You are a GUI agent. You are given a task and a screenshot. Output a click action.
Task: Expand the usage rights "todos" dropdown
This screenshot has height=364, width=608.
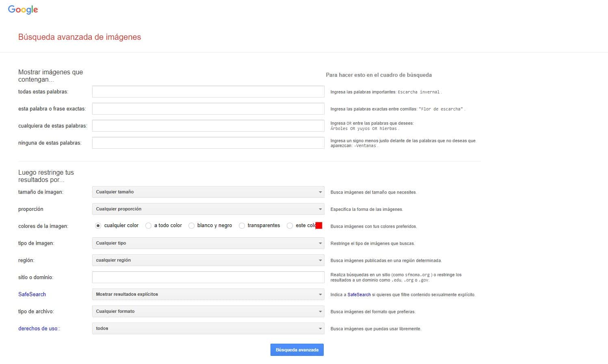208,328
